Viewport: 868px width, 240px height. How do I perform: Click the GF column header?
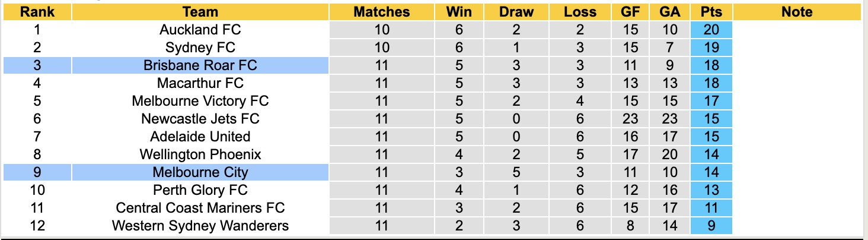click(x=631, y=12)
